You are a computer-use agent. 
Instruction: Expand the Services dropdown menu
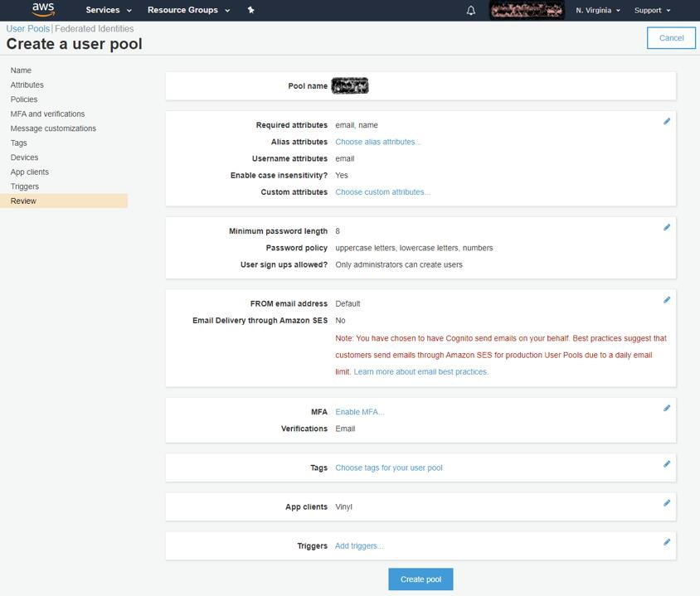(109, 10)
